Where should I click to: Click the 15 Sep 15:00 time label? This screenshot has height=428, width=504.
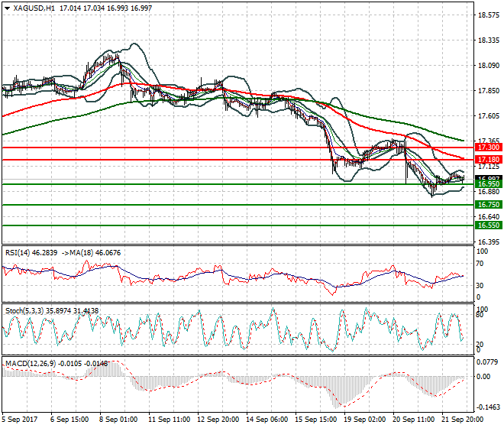tap(315, 420)
